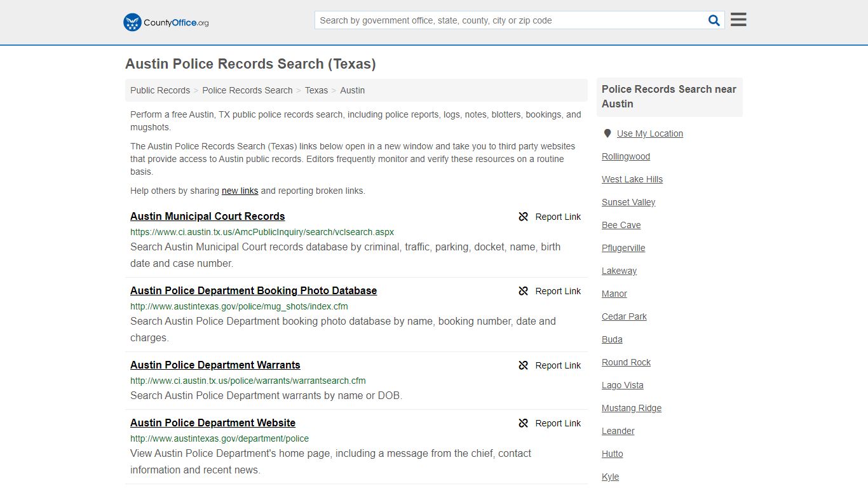Open the Police Records Search breadcrumb
Image resolution: width=868 pixels, height=488 pixels.
(247, 90)
